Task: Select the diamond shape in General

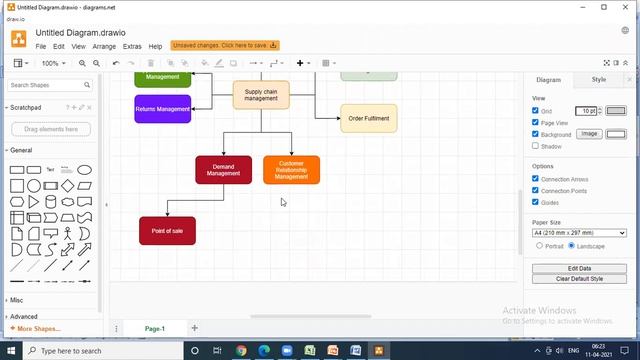Action: [68, 186]
